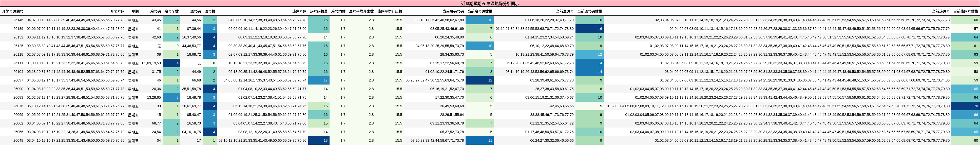Select current warm count 16 in row 26139
This screenshot has height=145, width=980.
[589, 29]
